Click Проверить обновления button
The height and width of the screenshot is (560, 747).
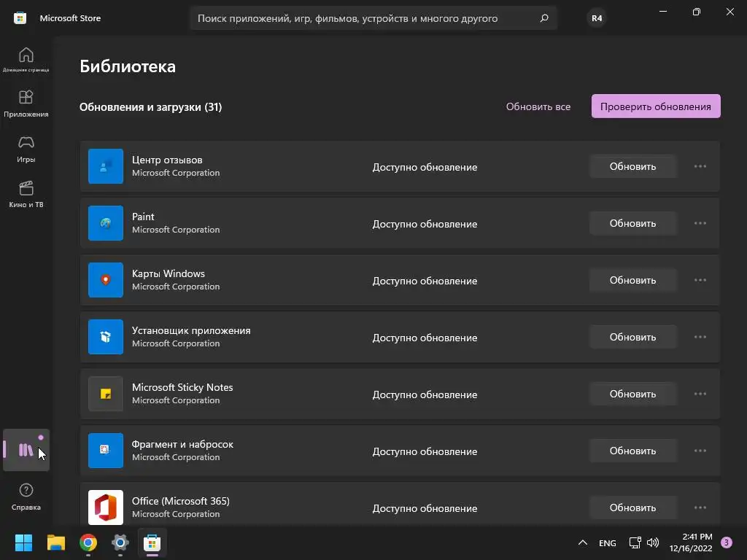tap(656, 106)
